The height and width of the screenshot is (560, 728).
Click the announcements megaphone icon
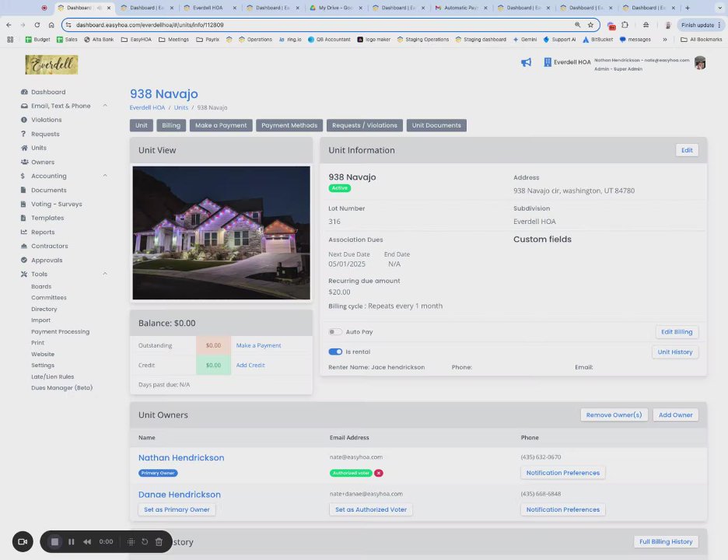point(526,62)
